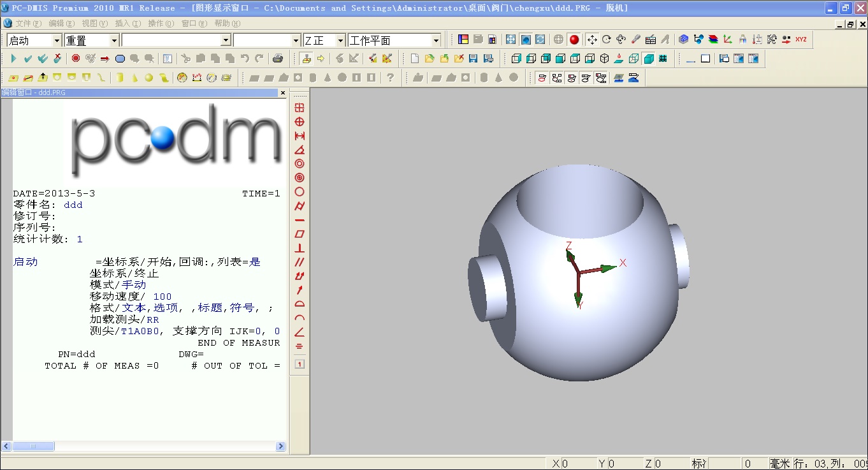
Task: Toggle the solid shaded cube view mode
Action: tap(649, 59)
